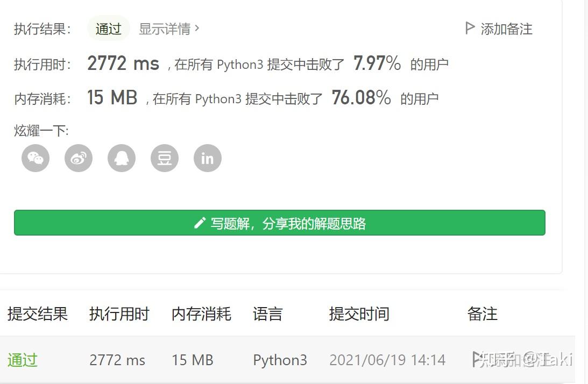This screenshot has height=384, width=588.
Task: Share result via WeChat icon
Action: (36, 158)
